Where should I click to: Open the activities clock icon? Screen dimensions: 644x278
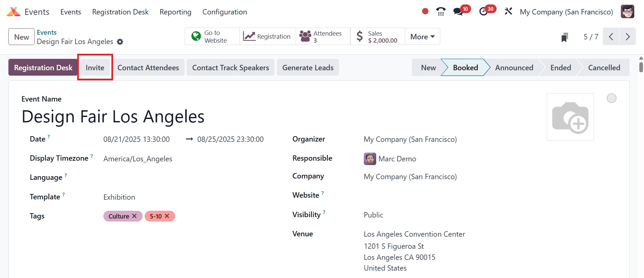click(483, 12)
